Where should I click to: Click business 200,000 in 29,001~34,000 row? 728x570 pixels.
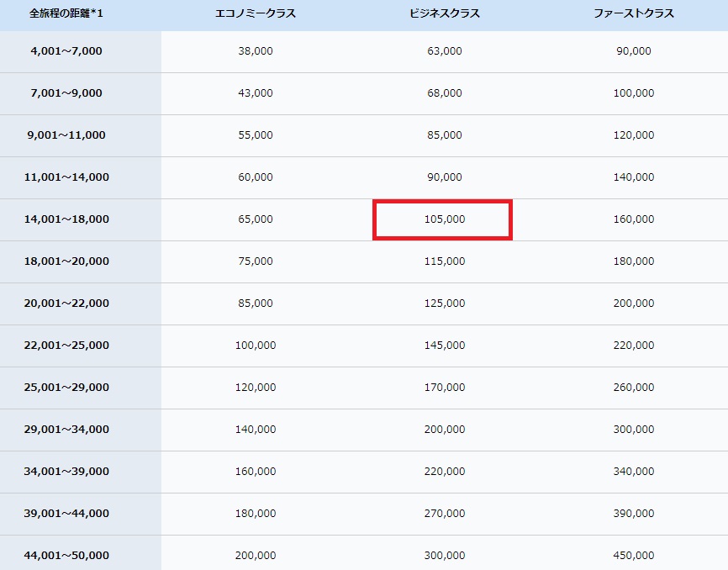tap(445, 430)
